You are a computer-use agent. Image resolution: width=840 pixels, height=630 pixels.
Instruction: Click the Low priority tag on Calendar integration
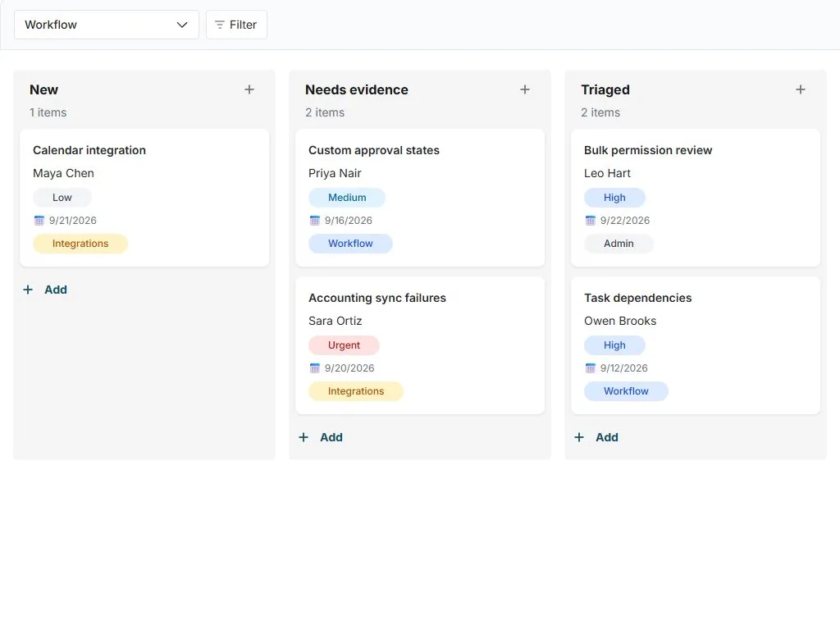[x=62, y=198]
